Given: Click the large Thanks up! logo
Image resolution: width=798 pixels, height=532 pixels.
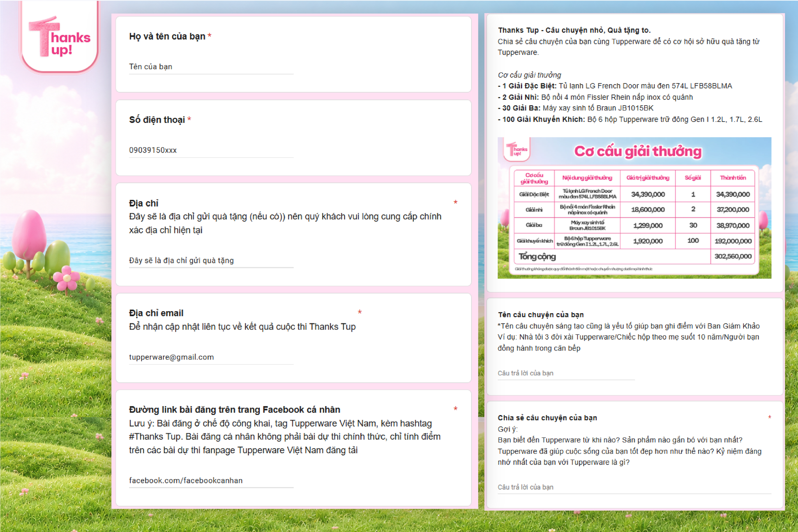Looking at the screenshot, I should point(59,37).
